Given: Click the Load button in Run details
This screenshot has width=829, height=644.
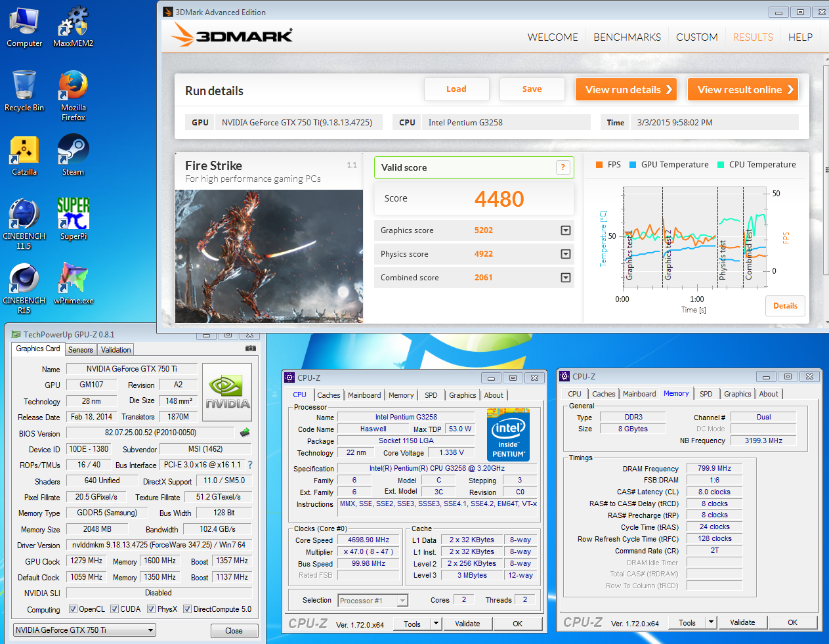Looking at the screenshot, I should click(457, 89).
